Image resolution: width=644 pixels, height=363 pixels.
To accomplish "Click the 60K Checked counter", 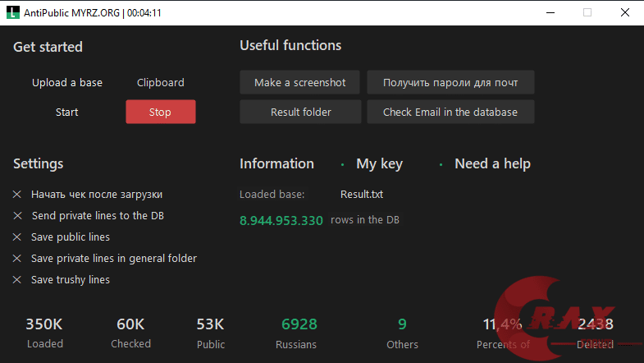I will click(130, 332).
